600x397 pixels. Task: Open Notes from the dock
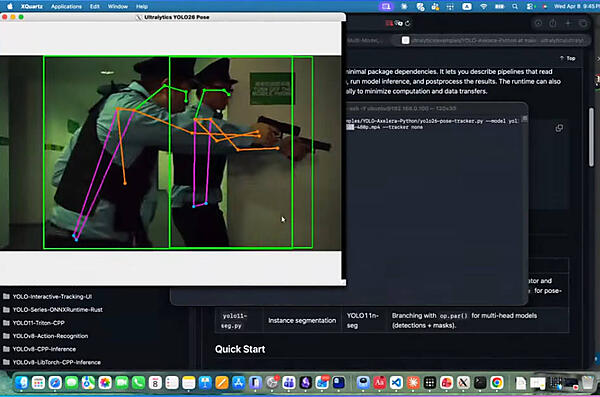188,382
